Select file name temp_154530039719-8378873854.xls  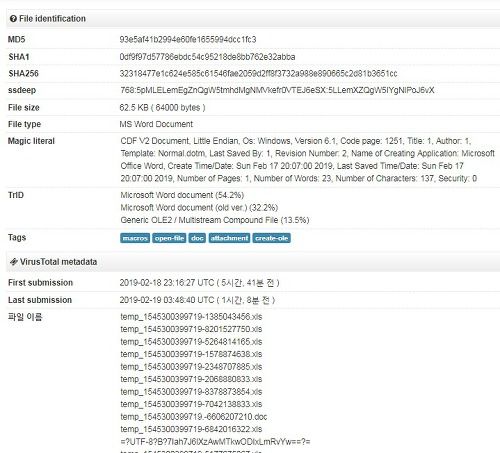(191, 392)
